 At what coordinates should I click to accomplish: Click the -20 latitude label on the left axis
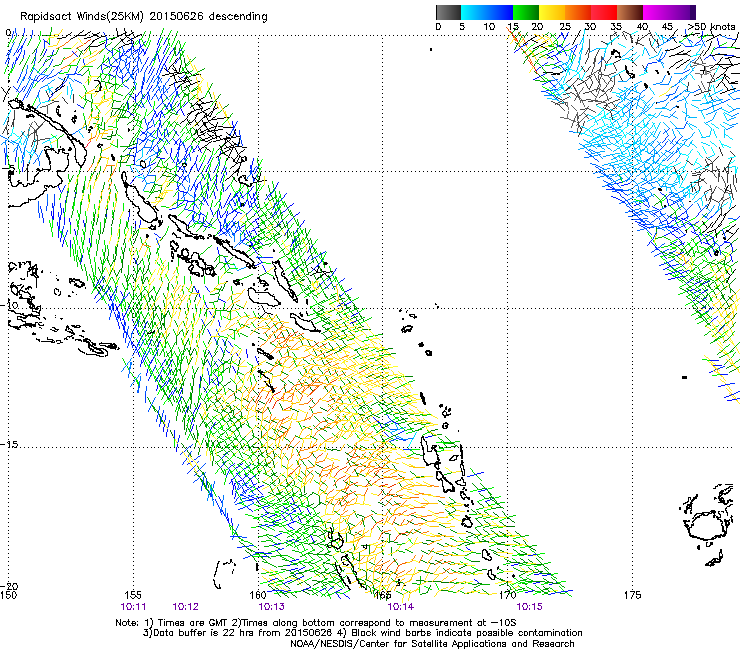pyautogui.click(x=9, y=586)
